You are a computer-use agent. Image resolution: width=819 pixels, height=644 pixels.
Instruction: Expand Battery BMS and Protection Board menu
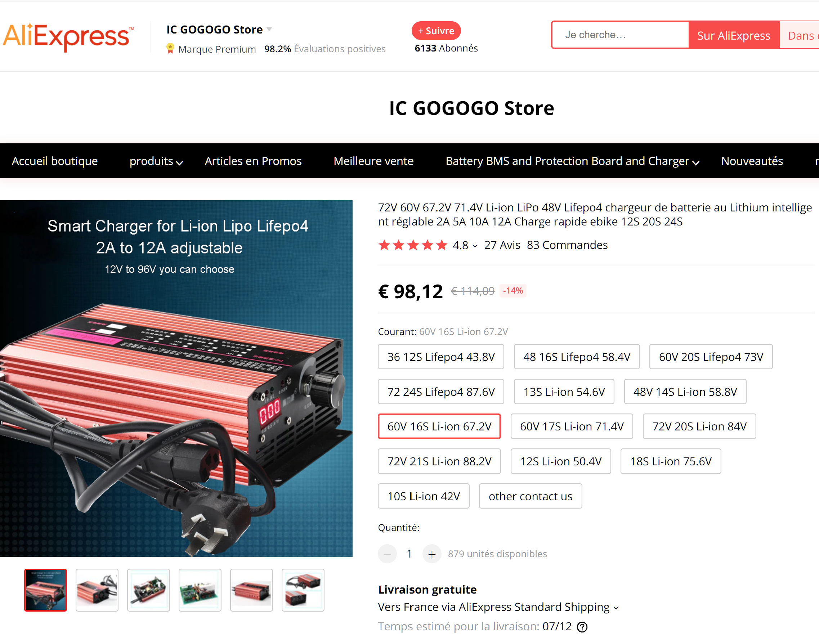(x=572, y=161)
